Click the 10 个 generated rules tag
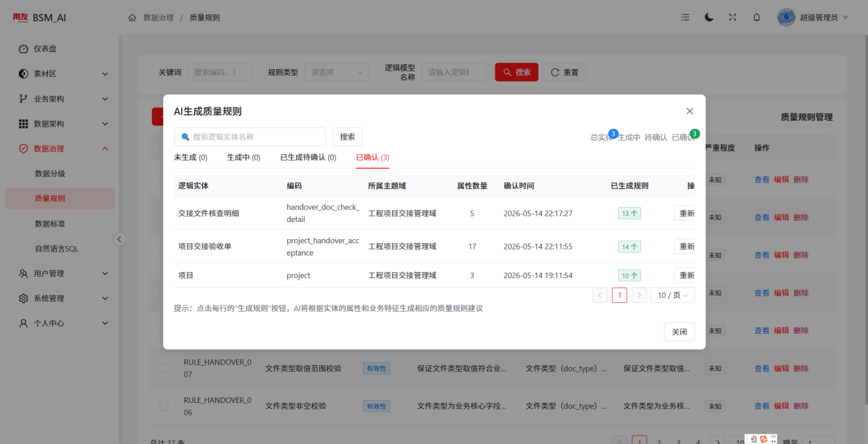The image size is (868, 444). 630,275
